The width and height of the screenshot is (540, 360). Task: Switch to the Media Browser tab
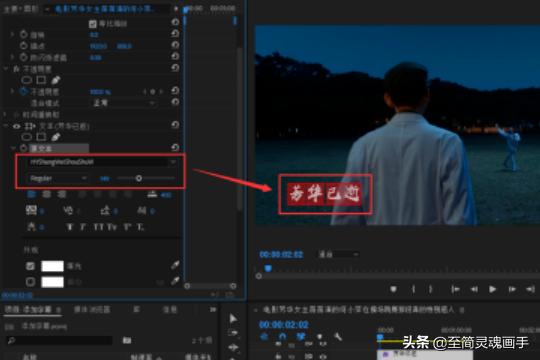(x=92, y=309)
